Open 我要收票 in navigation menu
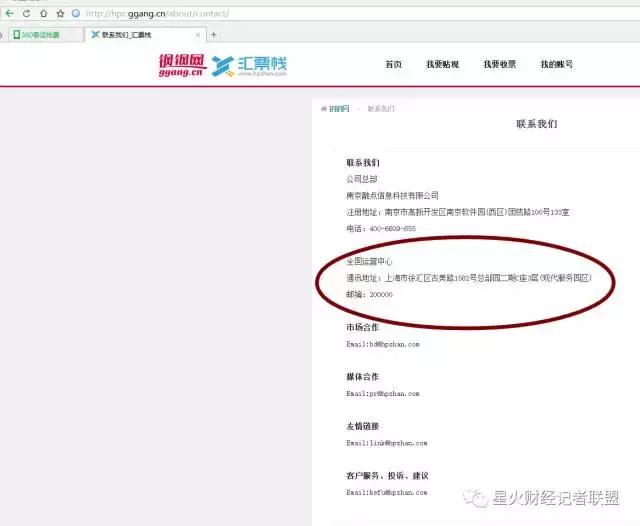This screenshot has height=526, width=640. coord(500,64)
